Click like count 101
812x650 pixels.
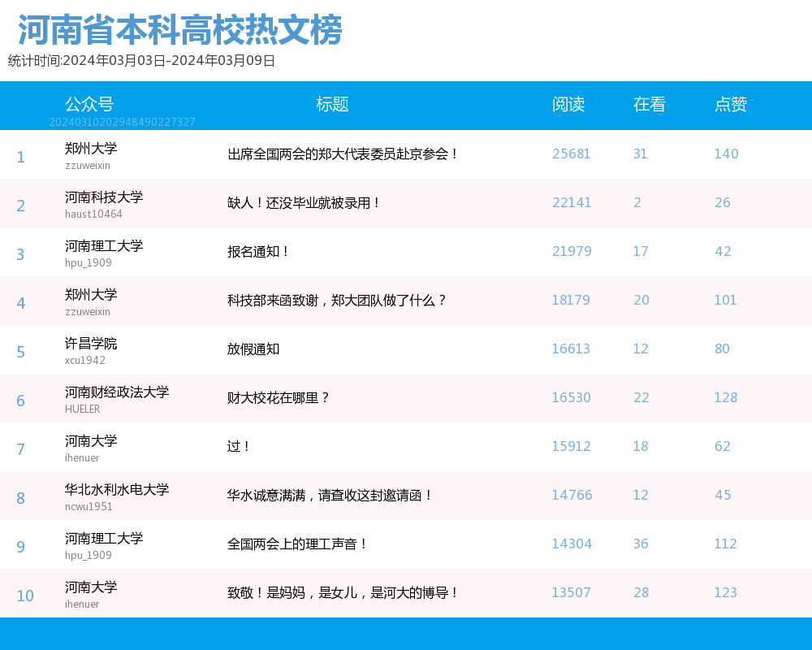pyautogui.click(x=725, y=300)
